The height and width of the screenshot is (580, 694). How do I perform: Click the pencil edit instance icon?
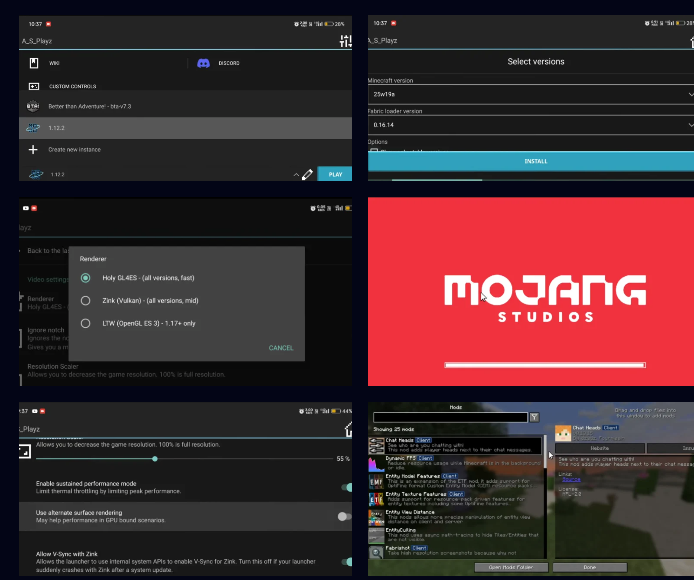[307, 174]
